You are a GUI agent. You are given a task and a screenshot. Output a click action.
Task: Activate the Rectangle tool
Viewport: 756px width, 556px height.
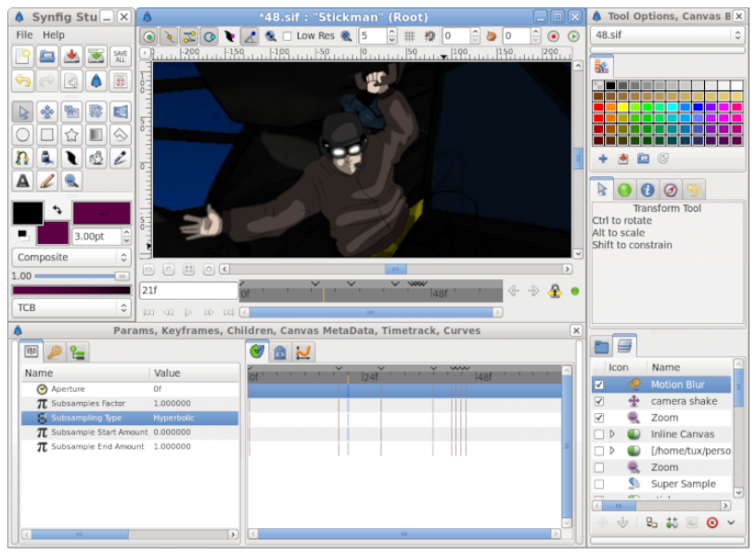point(47,135)
